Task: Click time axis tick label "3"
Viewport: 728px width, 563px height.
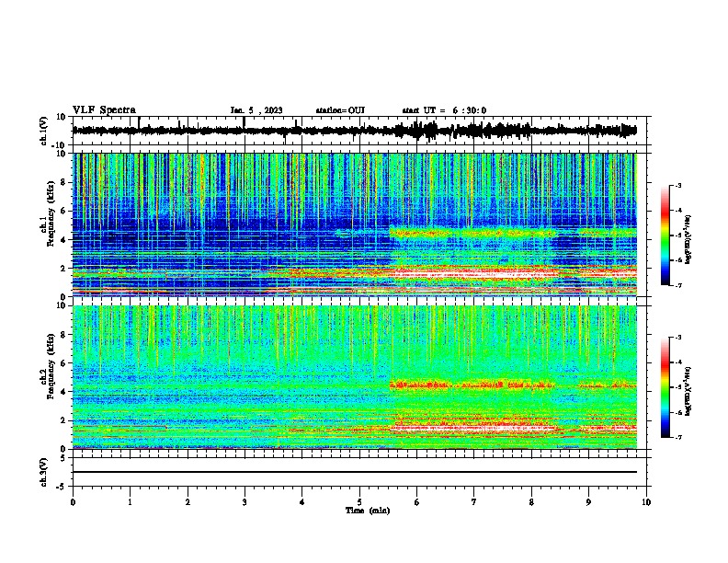Action: pos(245,502)
